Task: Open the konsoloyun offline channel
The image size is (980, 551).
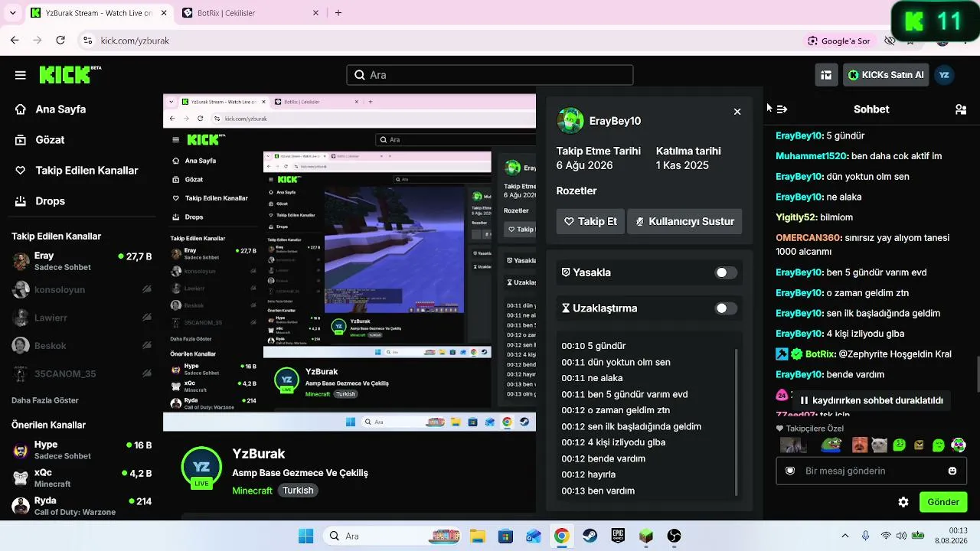Action: tap(81, 290)
